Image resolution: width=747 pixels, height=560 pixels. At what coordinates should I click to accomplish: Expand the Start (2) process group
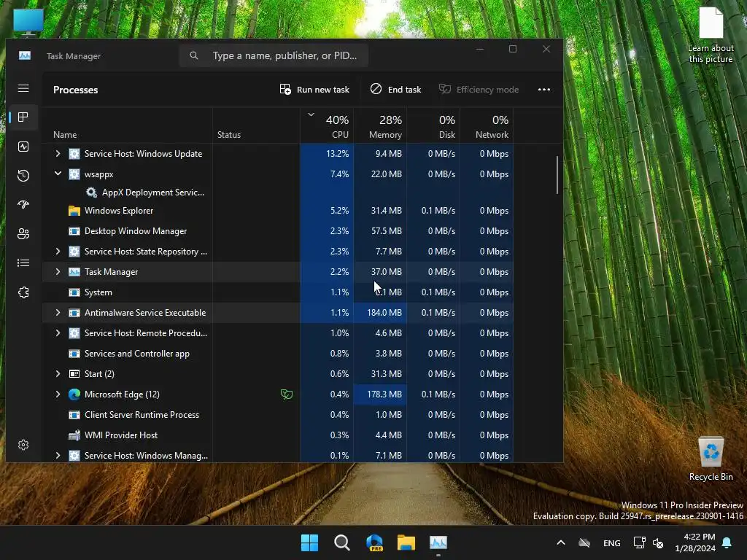click(58, 374)
